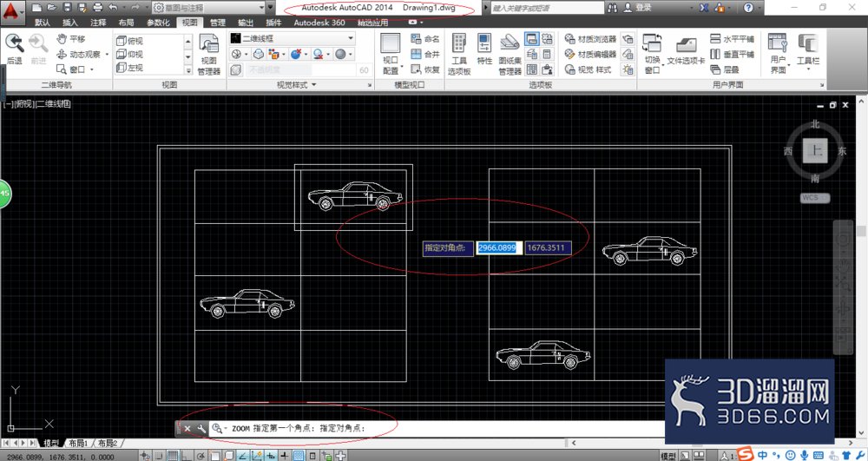Switch to the 参数化 ribbon tab
This screenshot has width=868, height=461.
click(158, 23)
